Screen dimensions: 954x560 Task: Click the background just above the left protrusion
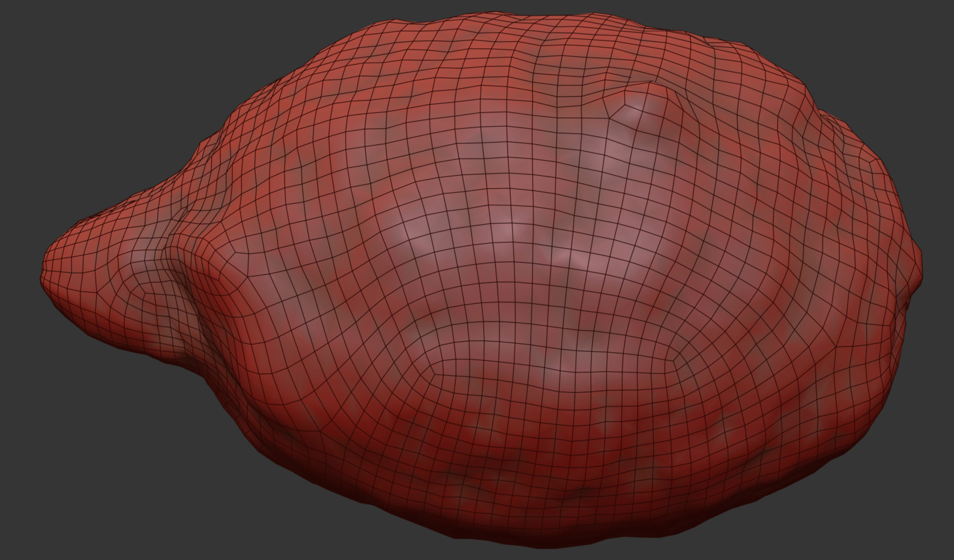(118, 163)
